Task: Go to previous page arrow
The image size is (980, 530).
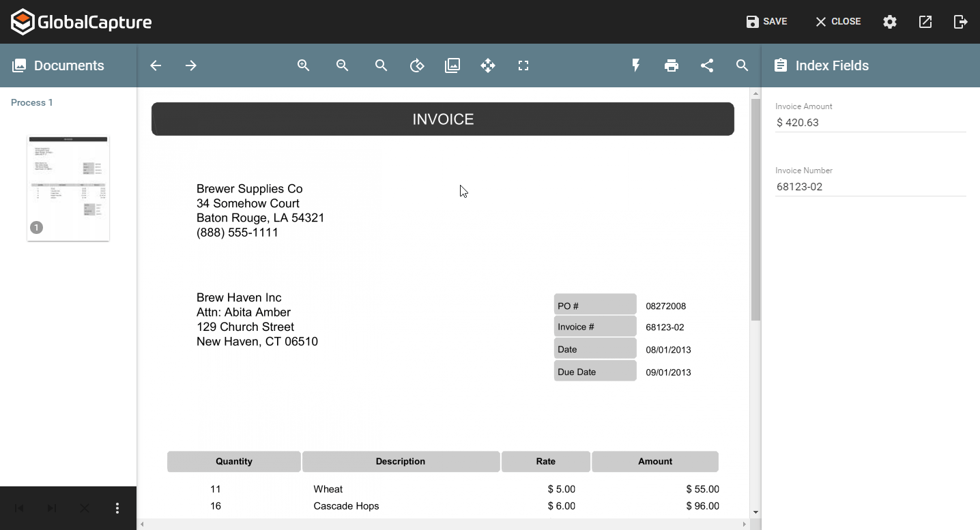Action: tap(156, 65)
